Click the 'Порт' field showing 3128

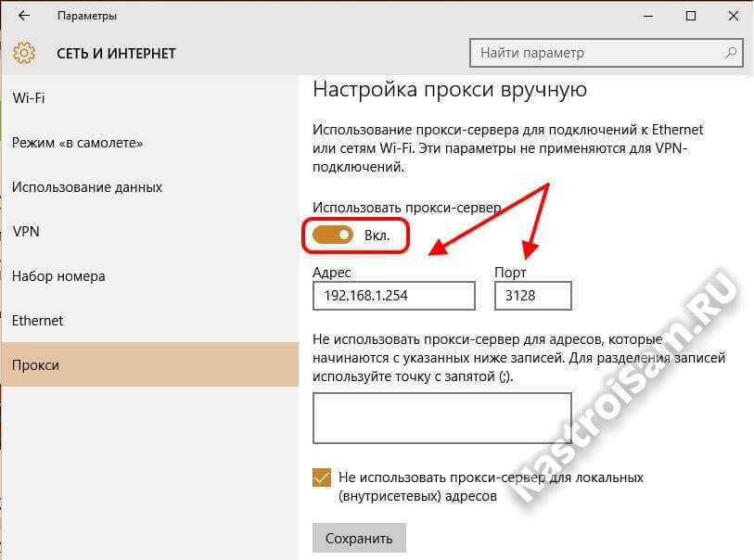(x=532, y=296)
